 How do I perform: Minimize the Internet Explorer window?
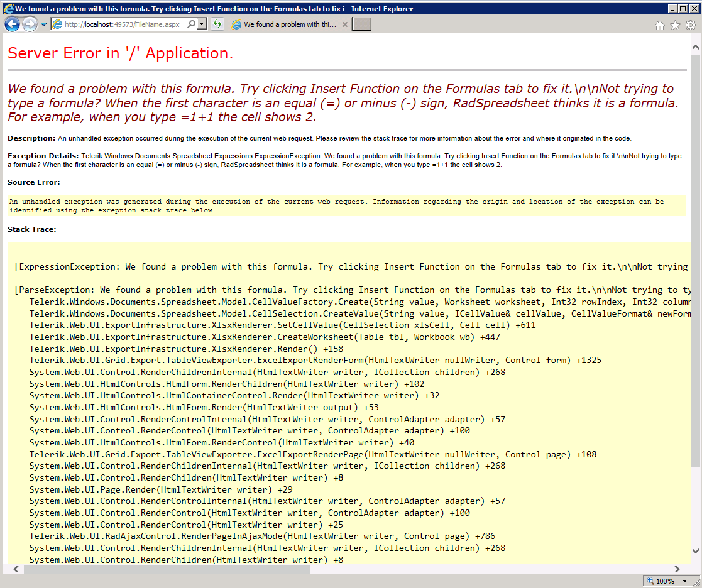pos(673,9)
